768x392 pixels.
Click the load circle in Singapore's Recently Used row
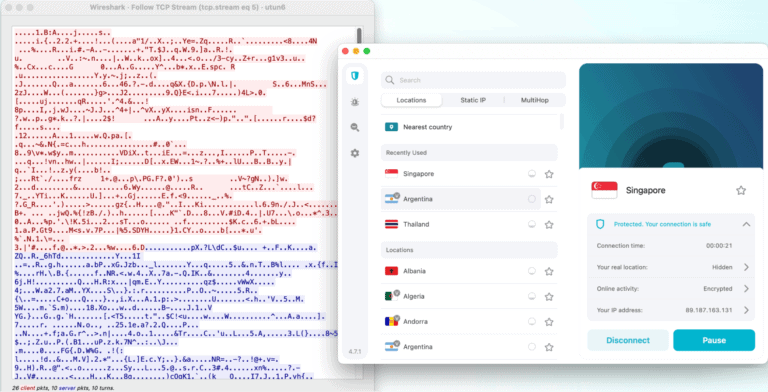(x=531, y=173)
